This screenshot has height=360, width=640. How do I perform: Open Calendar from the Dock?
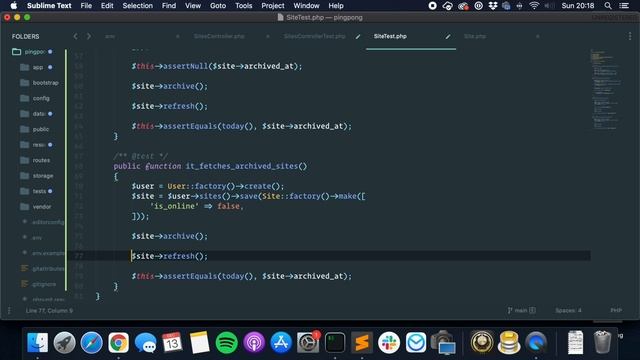click(x=172, y=342)
